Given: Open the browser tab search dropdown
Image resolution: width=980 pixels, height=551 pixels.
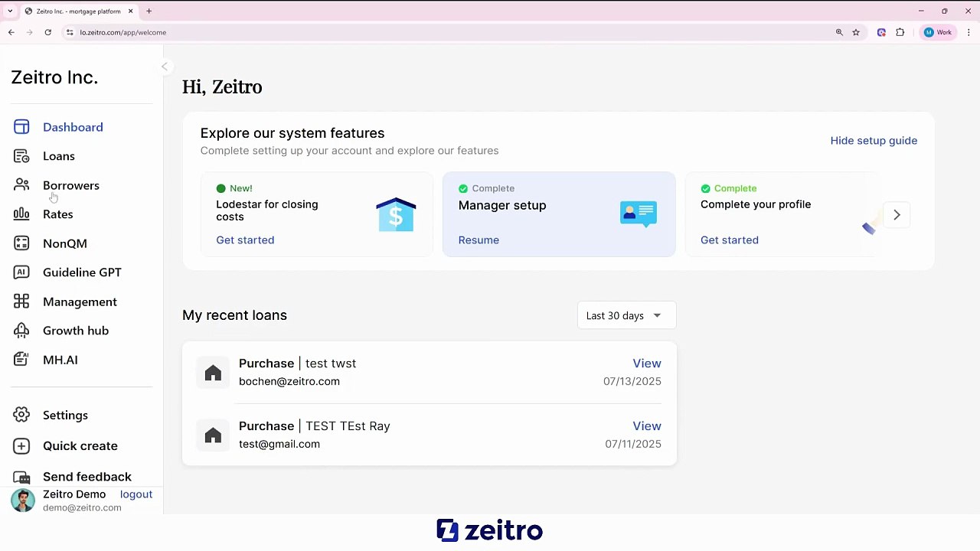Looking at the screenshot, I should (10, 11).
